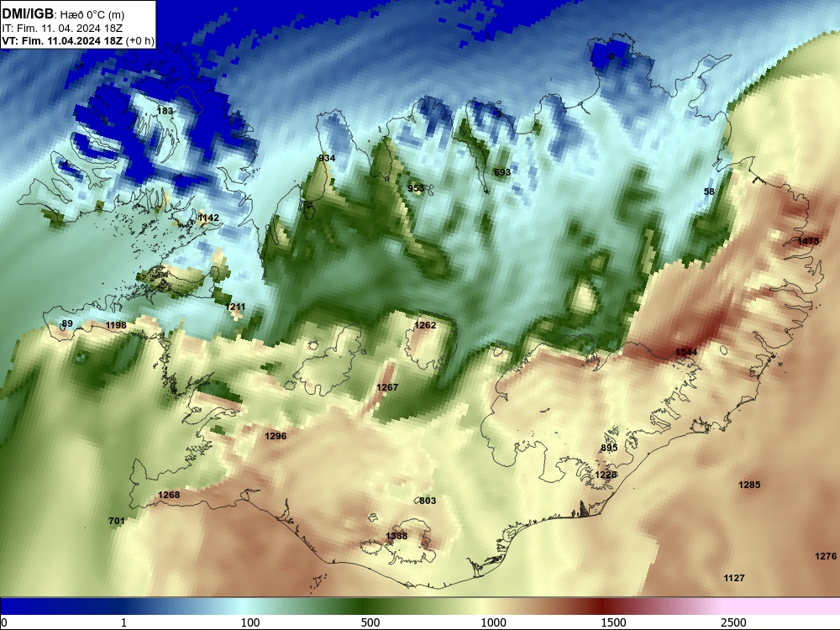Click the map value 58
The image size is (840, 630).
coord(709,192)
